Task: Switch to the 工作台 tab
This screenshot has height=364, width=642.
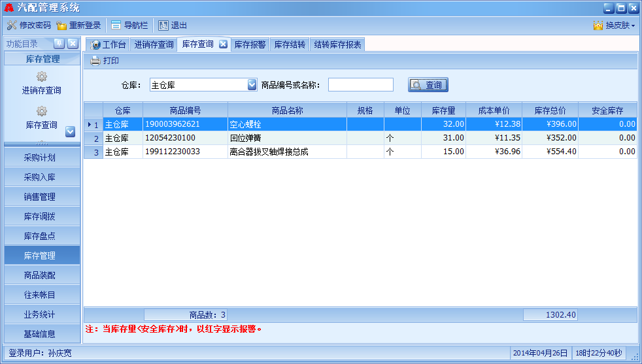Action: [x=109, y=44]
